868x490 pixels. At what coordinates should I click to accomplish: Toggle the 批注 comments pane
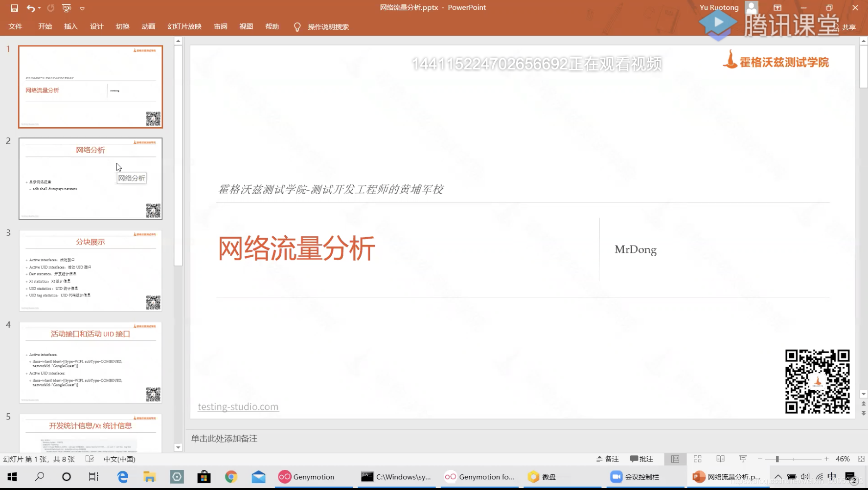tap(642, 459)
